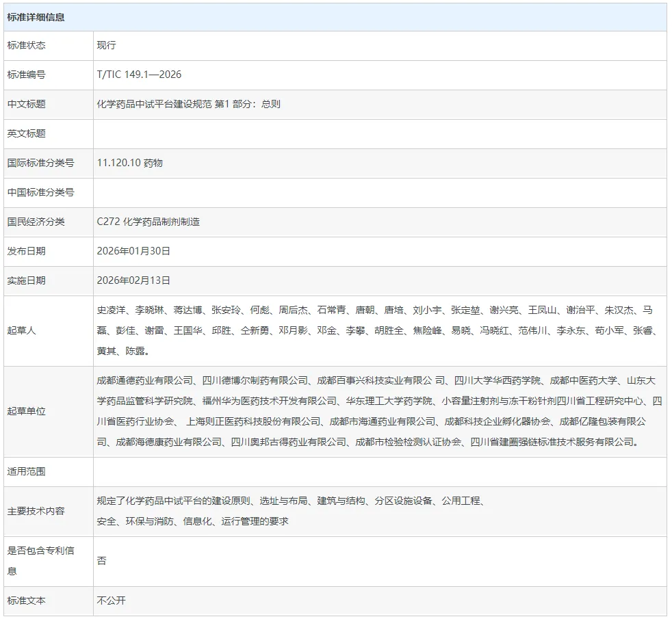Click the 标准文本 value 不公开
The height and width of the screenshot is (619, 672).
(112, 601)
